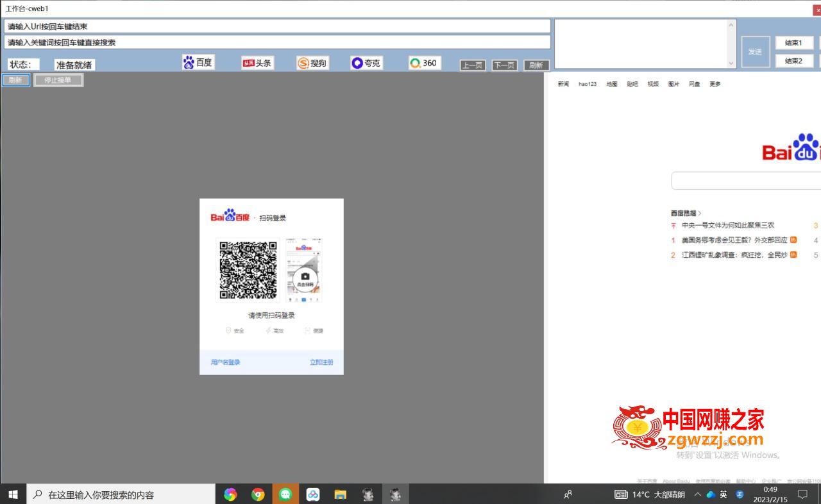
Task: Open Chrome from the taskbar
Action: pyautogui.click(x=258, y=494)
